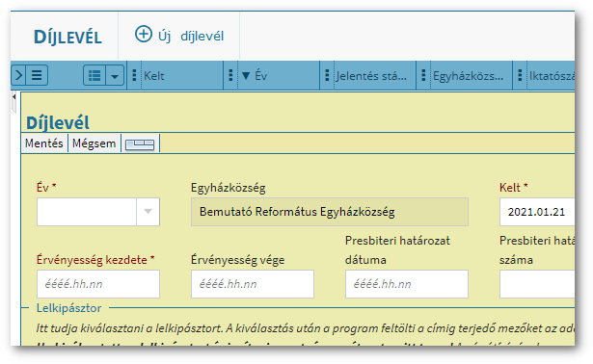
Task: Open the list view dropdown arrow
Action: pyautogui.click(x=115, y=75)
